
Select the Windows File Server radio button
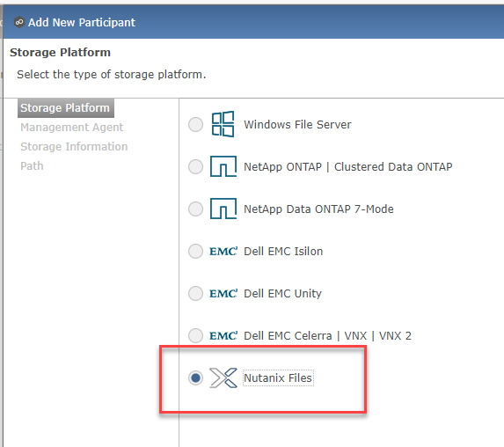coord(195,124)
